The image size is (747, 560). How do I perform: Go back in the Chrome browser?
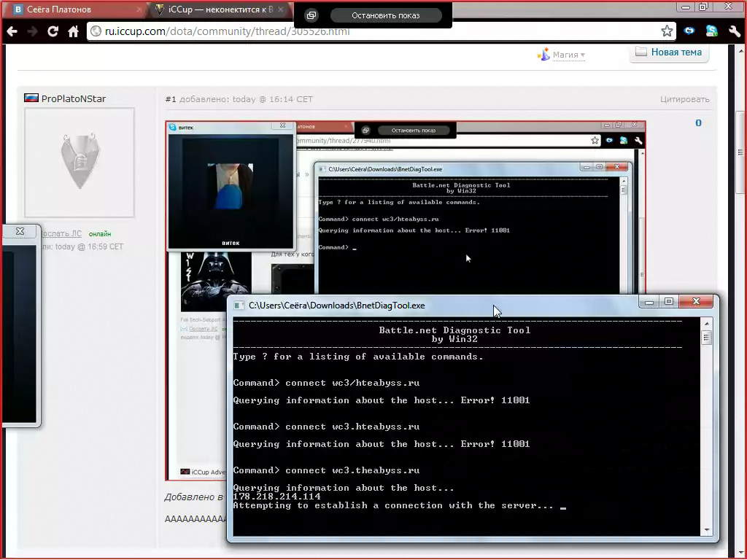(12, 31)
